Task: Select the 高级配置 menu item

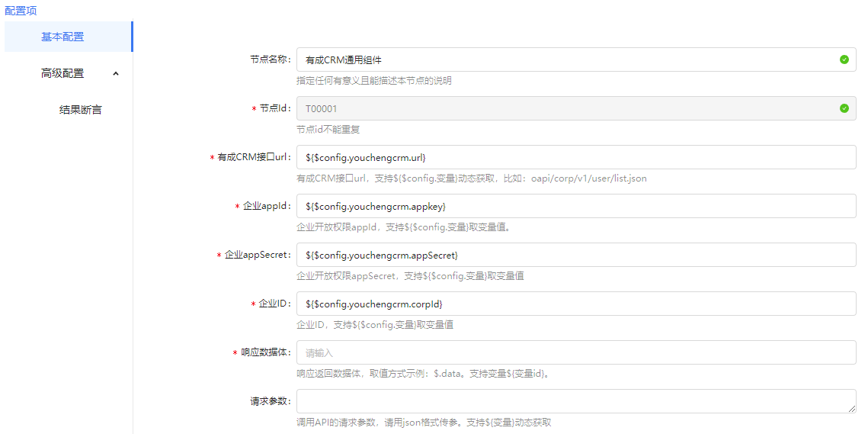Action: click(62, 74)
